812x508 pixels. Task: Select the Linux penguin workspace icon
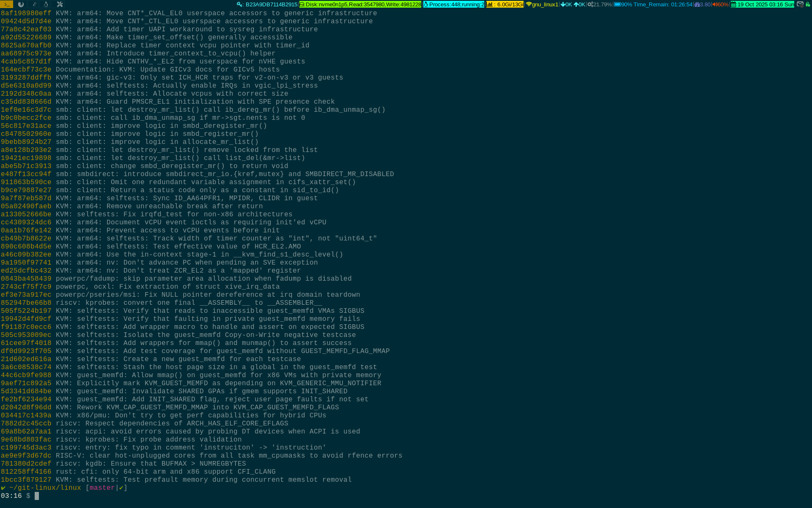tap(46, 4)
